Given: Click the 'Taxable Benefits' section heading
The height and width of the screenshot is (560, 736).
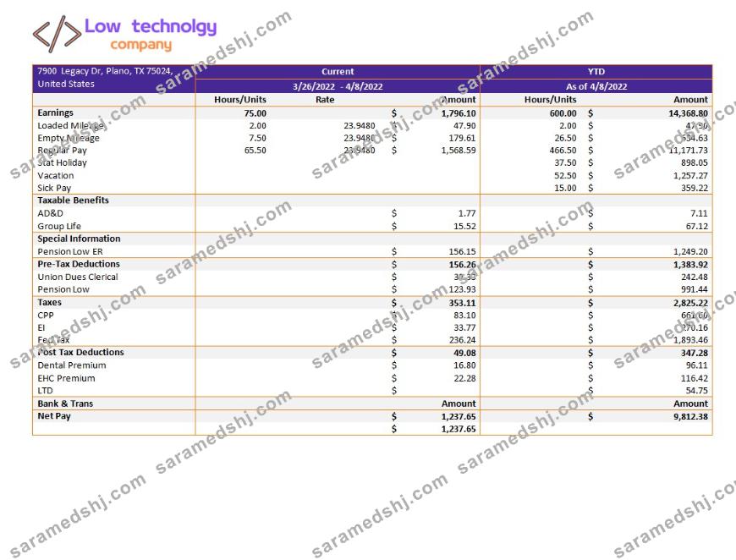Looking at the screenshot, I should tap(73, 200).
